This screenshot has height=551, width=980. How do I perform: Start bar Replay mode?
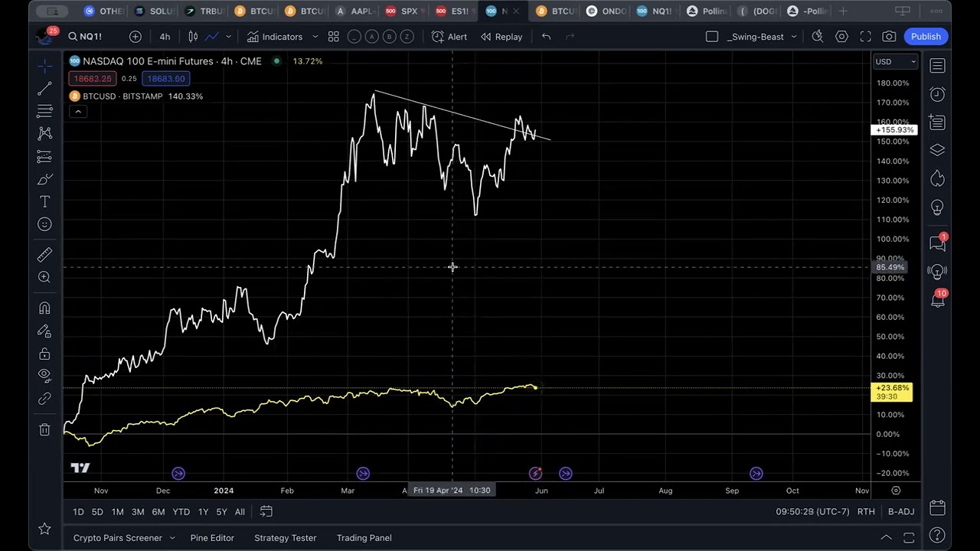501,37
